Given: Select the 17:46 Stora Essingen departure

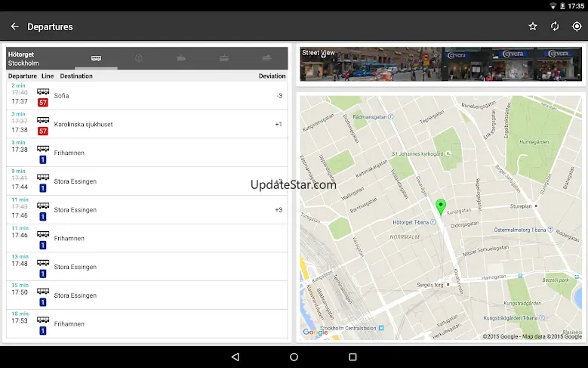Looking at the screenshot, I should point(147,210).
